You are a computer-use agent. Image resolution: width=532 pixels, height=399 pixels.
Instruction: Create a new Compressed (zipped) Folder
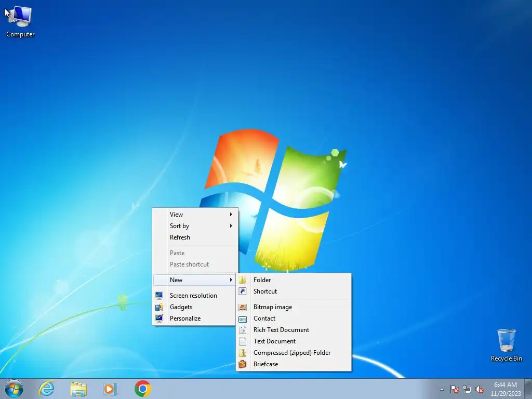tap(294, 353)
